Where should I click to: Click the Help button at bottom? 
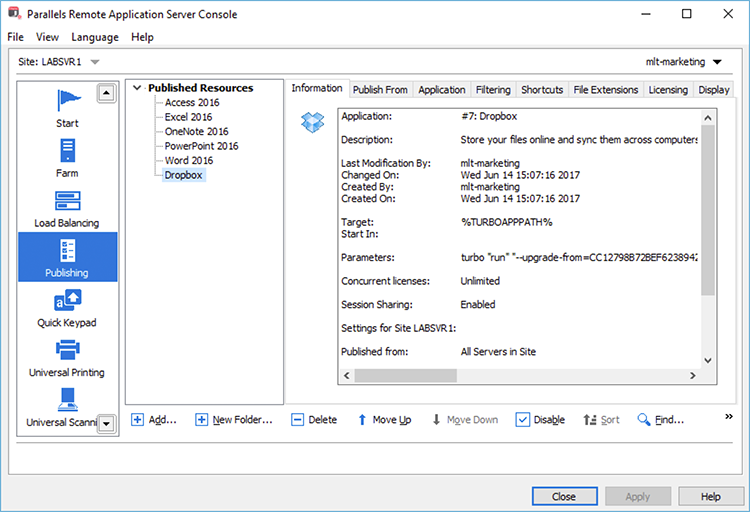coord(711,496)
